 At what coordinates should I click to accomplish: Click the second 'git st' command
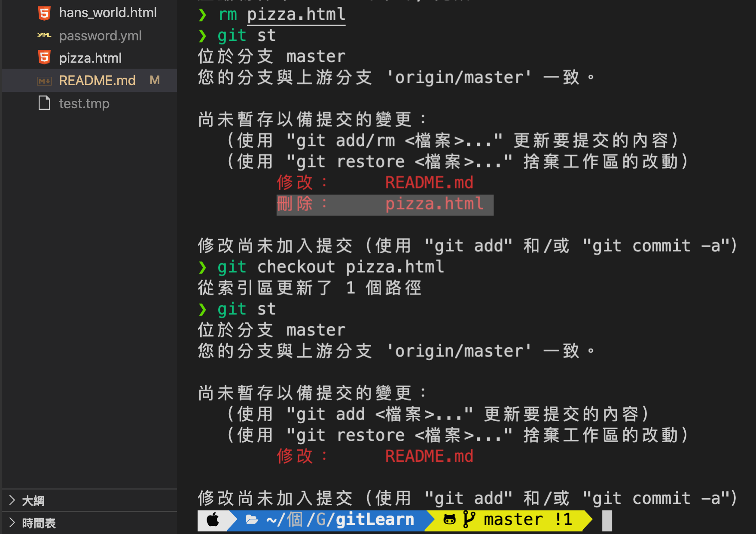point(238,309)
